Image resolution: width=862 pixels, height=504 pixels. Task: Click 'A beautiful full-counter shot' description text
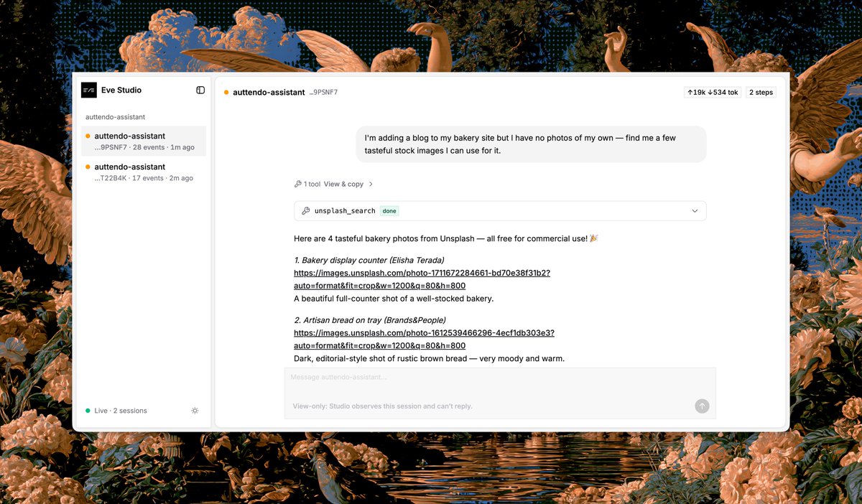[394, 299]
